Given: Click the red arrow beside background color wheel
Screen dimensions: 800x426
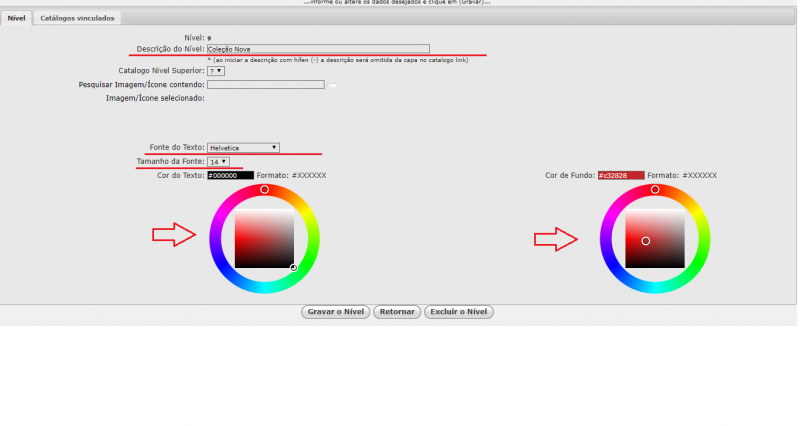Looking at the screenshot, I should click(555, 239).
